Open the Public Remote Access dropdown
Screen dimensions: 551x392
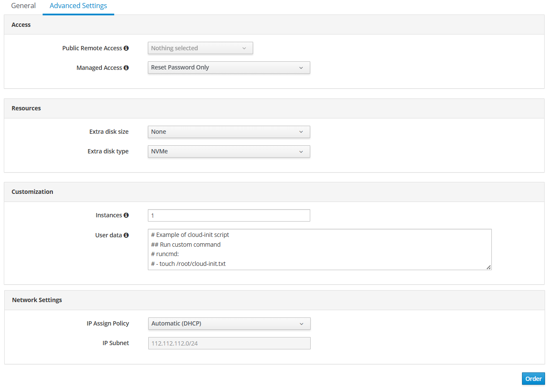click(200, 48)
